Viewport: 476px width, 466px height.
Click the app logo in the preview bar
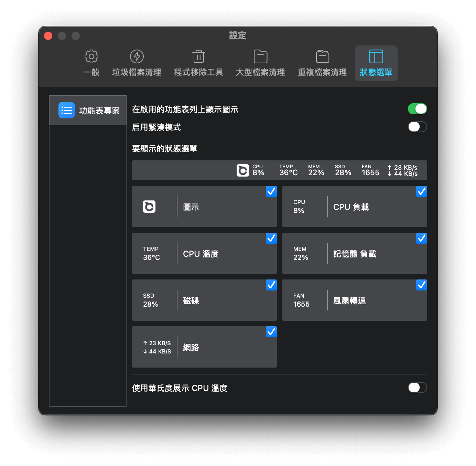243,170
